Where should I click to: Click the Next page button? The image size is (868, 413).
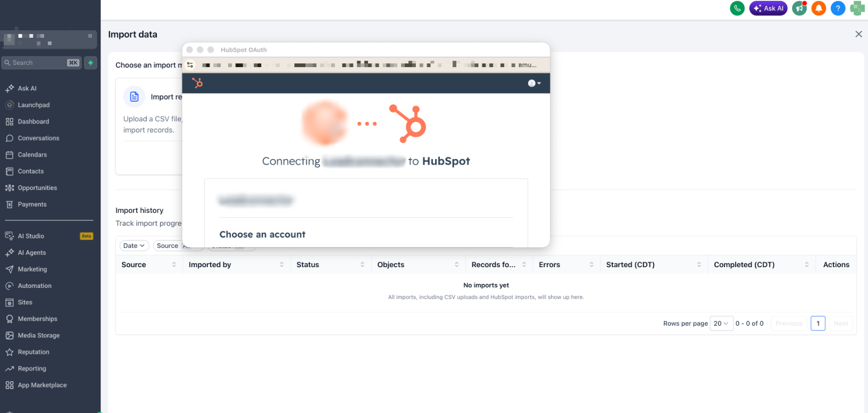pyautogui.click(x=841, y=323)
